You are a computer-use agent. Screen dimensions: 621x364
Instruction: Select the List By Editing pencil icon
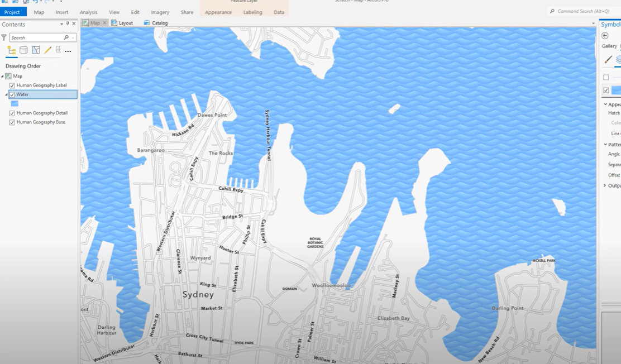click(47, 50)
